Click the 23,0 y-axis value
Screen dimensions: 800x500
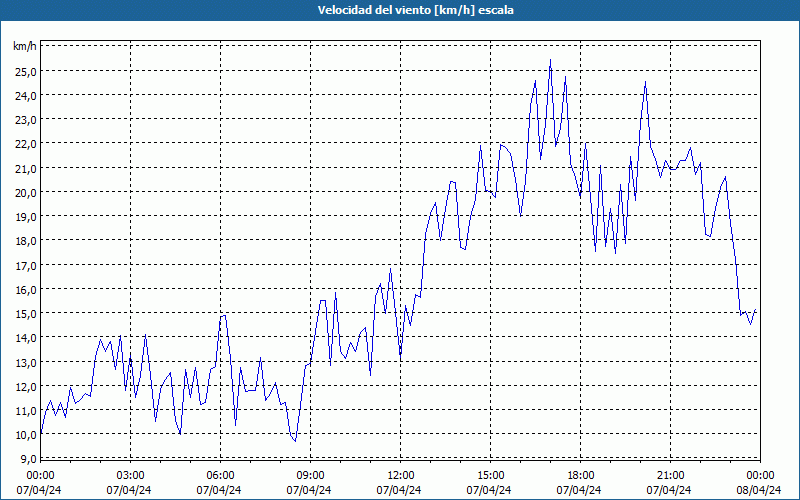click(x=26, y=120)
